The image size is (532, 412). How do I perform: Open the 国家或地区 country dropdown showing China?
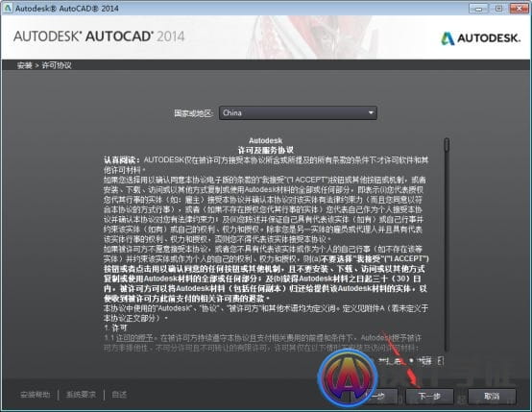coord(298,113)
